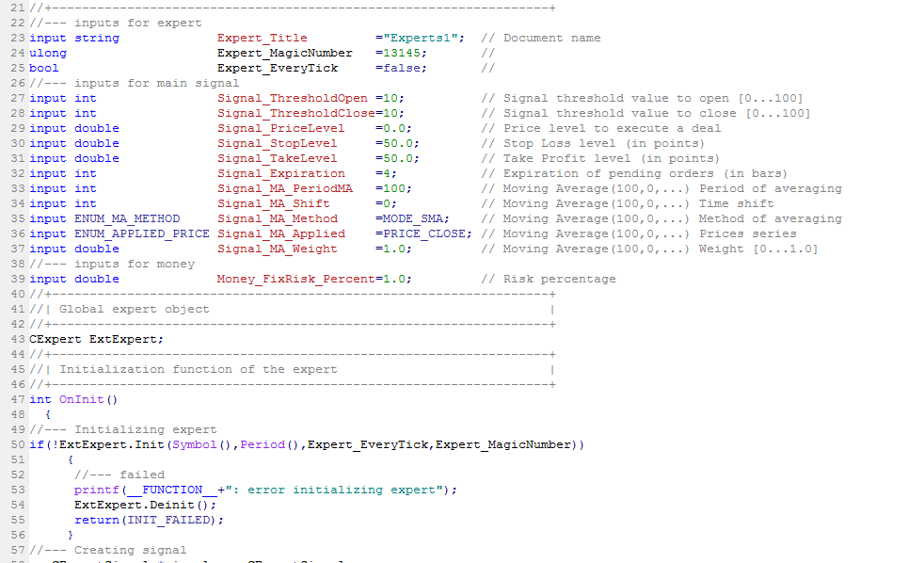Click the "Stop Loss level (in points)" comment
Screen dimensions: 924x563
tap(603, 144)
